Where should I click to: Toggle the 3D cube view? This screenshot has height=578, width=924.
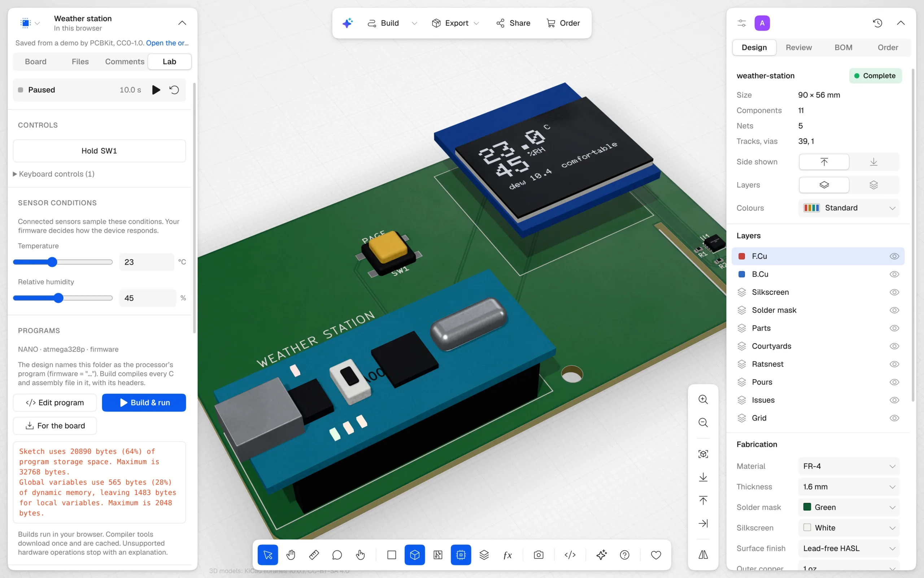[x=415, y=555]
